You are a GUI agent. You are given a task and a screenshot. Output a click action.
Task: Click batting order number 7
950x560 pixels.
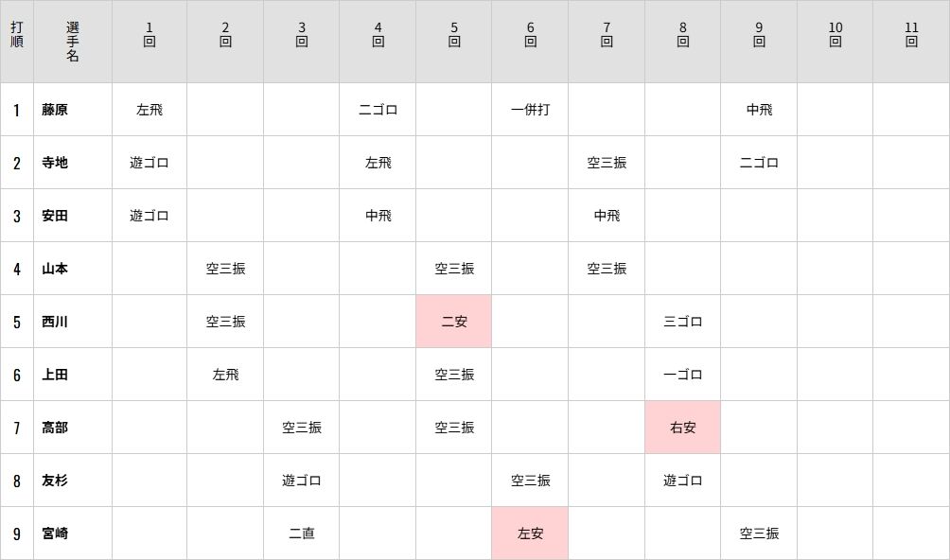coord(17,428)
